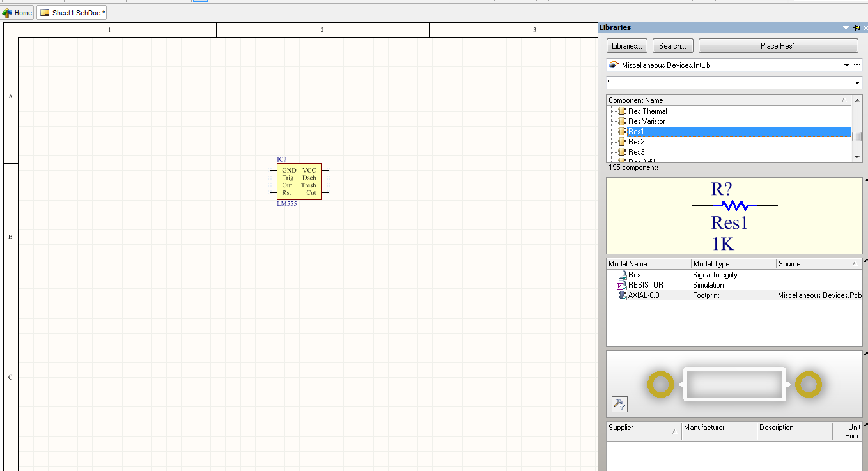Image resolution: width=868 pixels, height=471 pixels.
Task: Click the Home tab icon
Action: pos(8,13)
